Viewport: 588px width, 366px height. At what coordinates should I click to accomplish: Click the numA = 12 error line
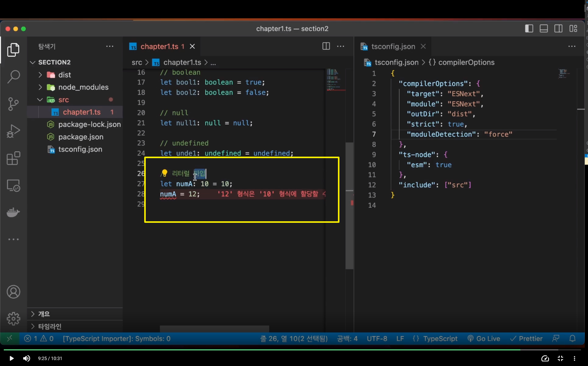coord(242,194)
